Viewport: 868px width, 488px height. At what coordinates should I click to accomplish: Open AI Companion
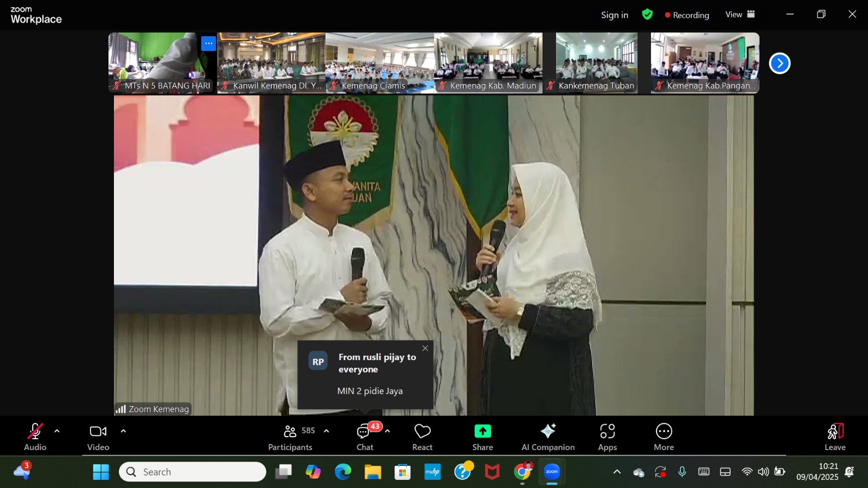pyautogui.click(x=548, y=436)
